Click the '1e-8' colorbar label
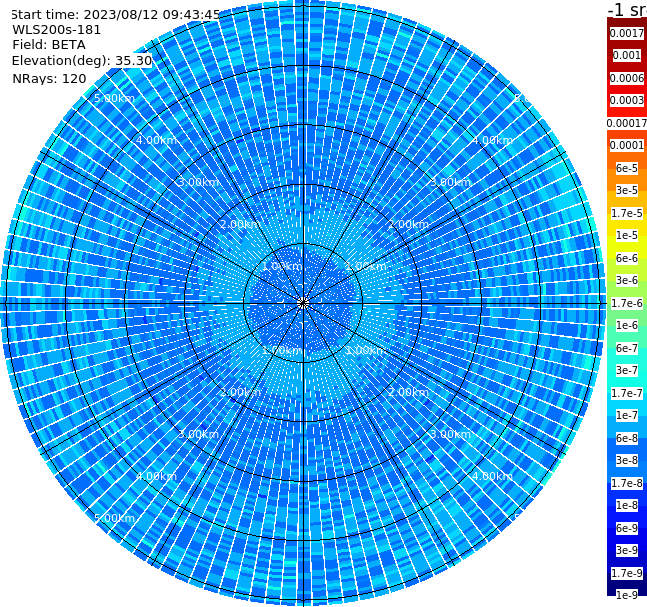Viewport: 647px width, 607px height. [x=627, y=505]
